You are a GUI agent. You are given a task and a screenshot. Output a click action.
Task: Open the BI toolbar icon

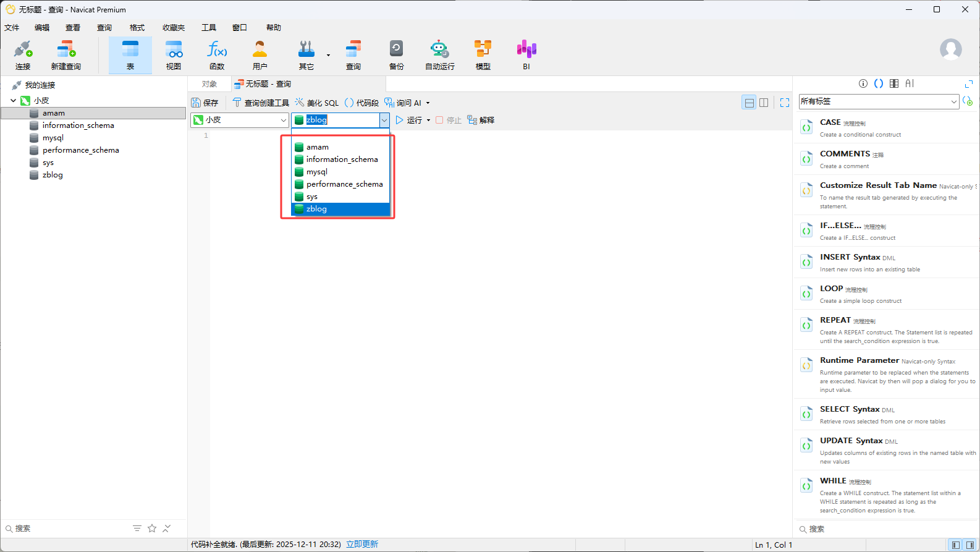click(x=526, y=55)
